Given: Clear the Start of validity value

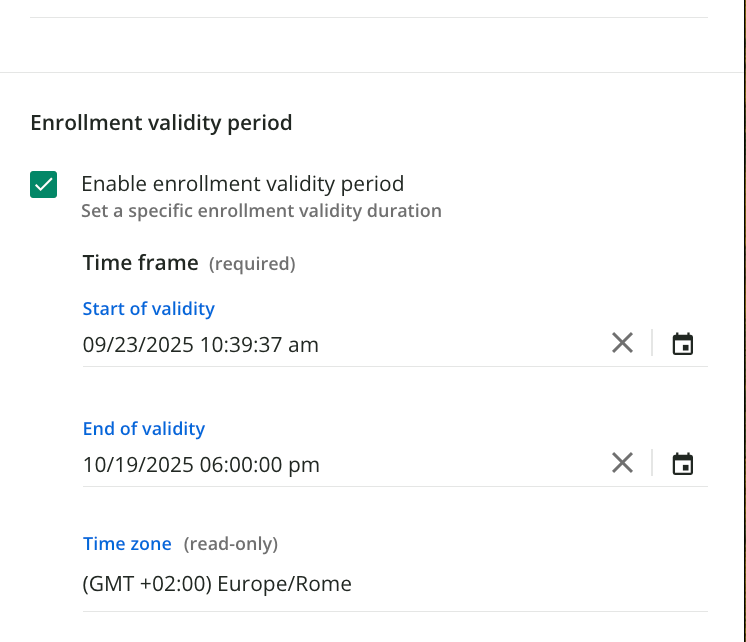Looking at the screenshot, I should click(622, 344).
